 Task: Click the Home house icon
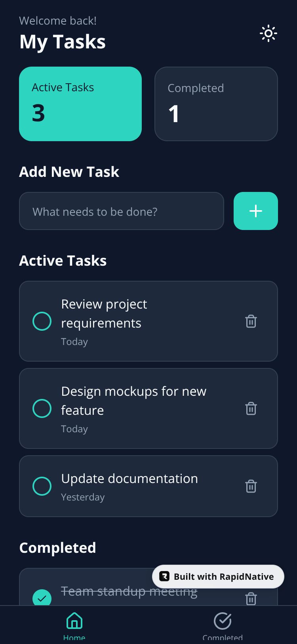[x=74, y=621]
